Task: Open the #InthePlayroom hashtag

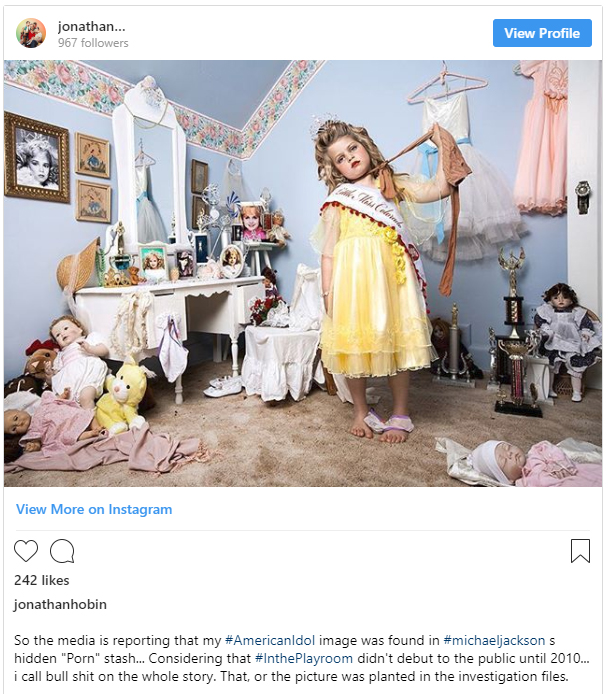Action: pyautogui.click(x=304, y=659)
